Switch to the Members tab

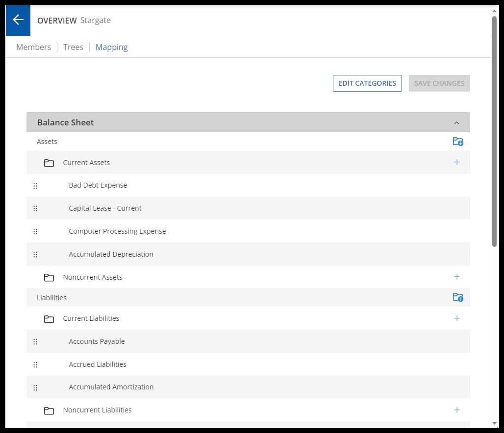33,47
